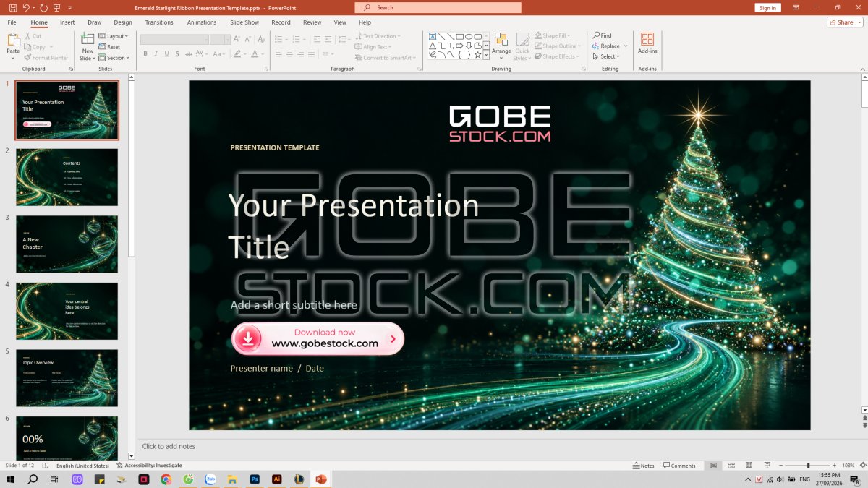Start Slide Show from status bar icon

coord(767,466)
